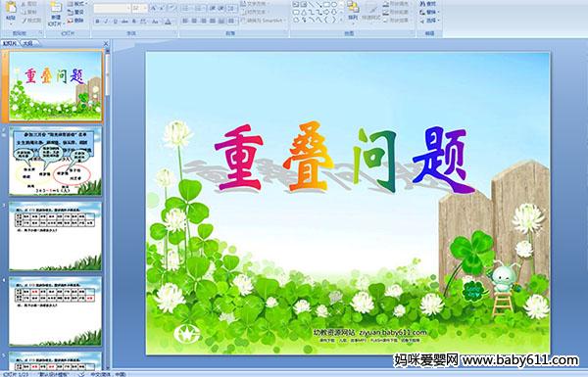The image size is (588, 377).
Task: Click the Delete slide button
Action: coord(76,21)
